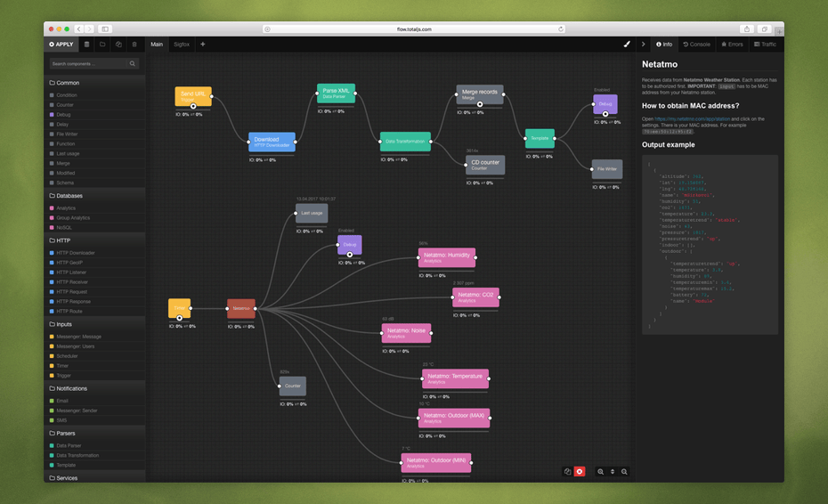Viewport: 828px width, 504px height.
Task: Click the trash icon in the top toolbar
Action: tap(134, 45)
